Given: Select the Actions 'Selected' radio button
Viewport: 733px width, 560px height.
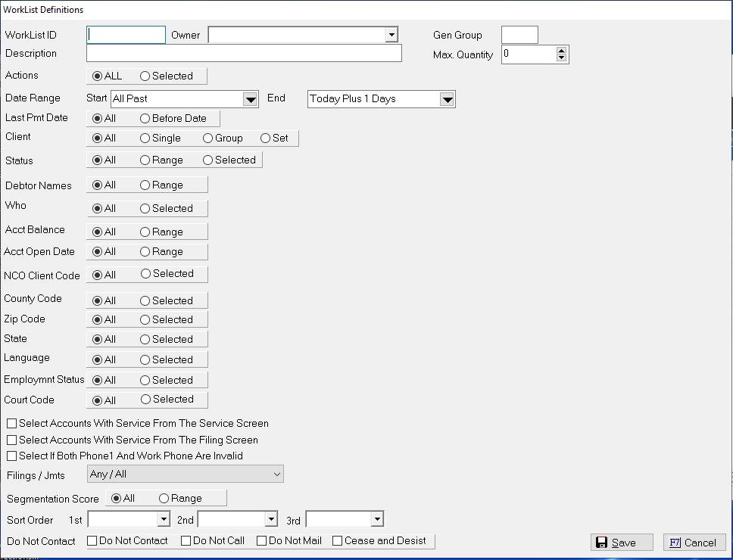Looking at the screenshot, I should coord(145,76).
